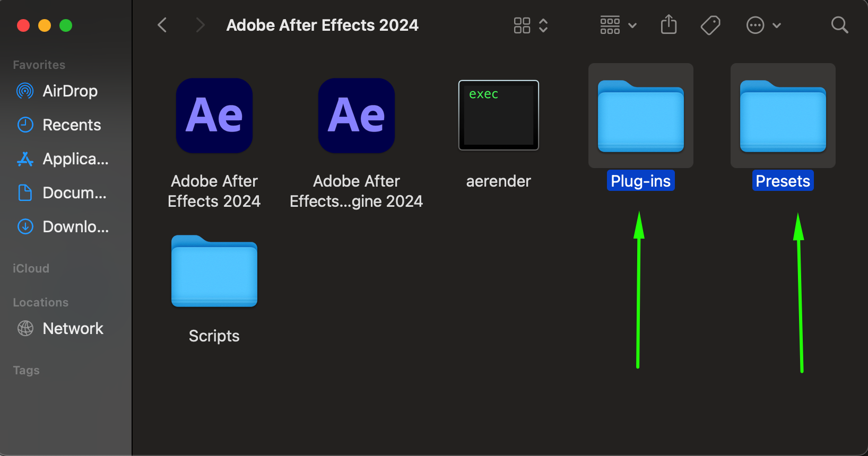Select the aerender exec file icon
The width and height of the screenshot is (868, 456).
click(x=499, y=116)
